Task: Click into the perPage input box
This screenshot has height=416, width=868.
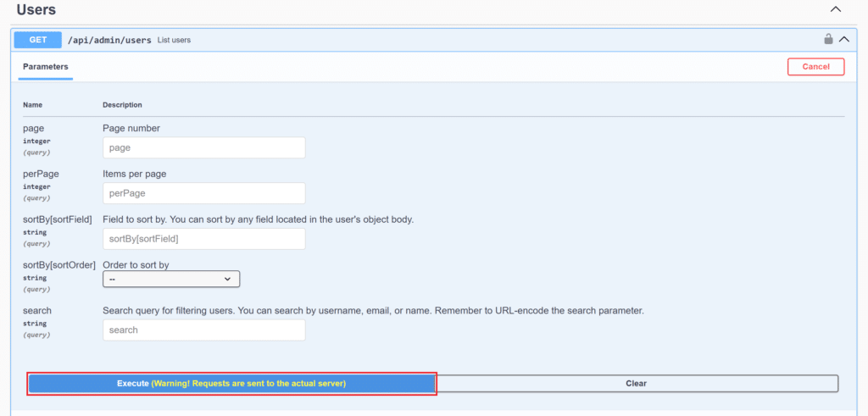Action: point(203,193)
